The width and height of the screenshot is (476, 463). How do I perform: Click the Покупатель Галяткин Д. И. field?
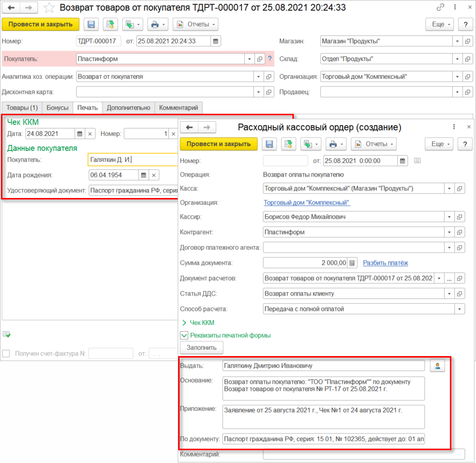pos(133,160)
